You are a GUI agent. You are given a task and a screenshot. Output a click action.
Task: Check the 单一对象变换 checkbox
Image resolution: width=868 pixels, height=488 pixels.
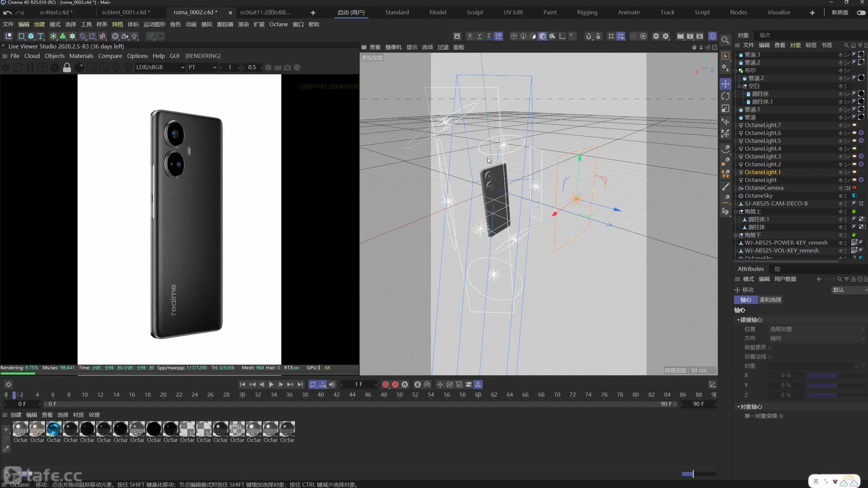coord(781,416)
